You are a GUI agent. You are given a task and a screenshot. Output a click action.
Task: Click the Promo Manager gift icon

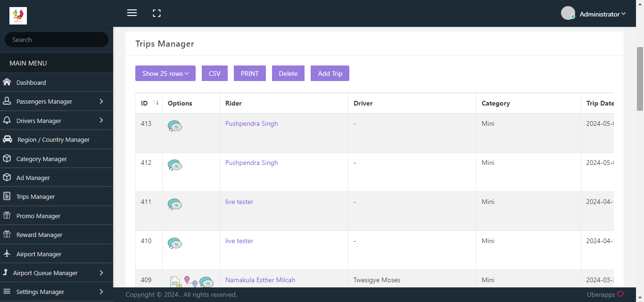[x=7, y=215]
